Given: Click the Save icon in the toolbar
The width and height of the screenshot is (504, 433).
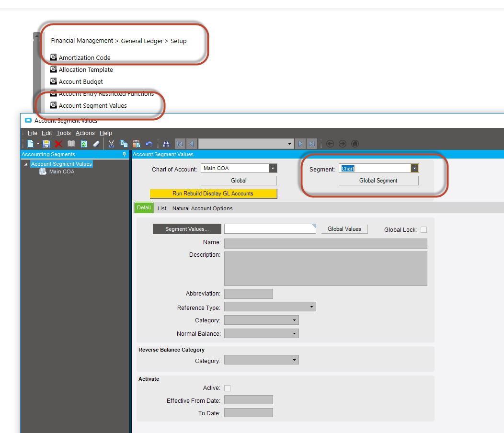Looking at the screenshot, I should [46, 144].
